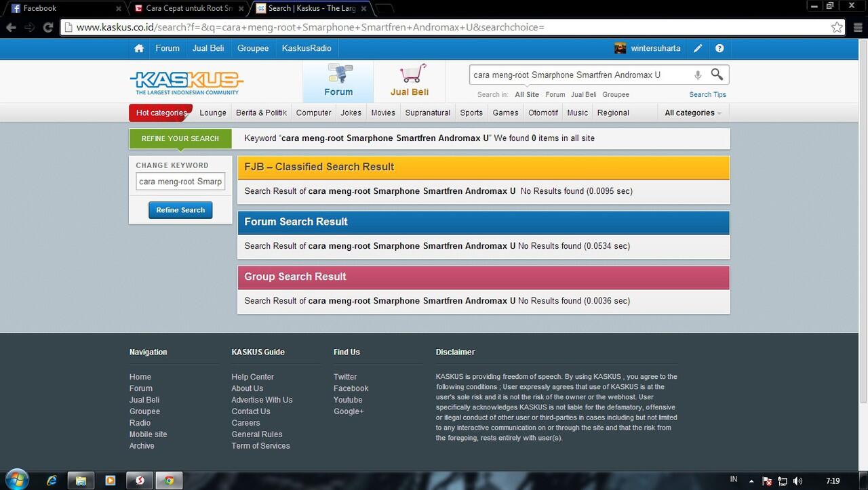The image size is (868, 490).
Task: Open the Games category
Action: (505, 113)
